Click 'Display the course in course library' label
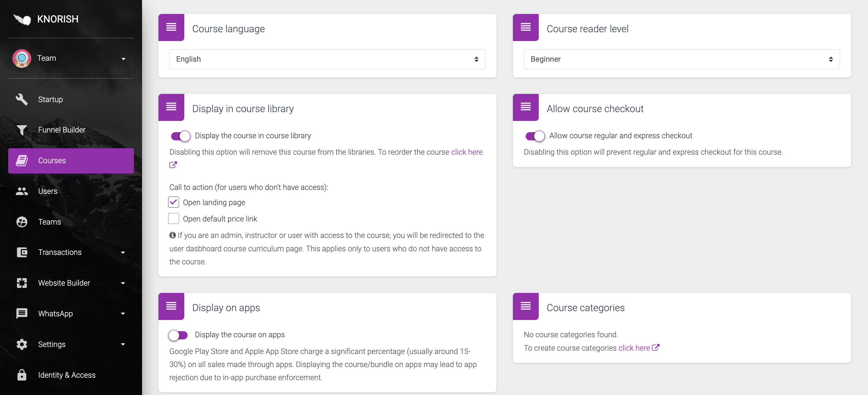Image resolution: width=868 pixels, height=395 pixels. point(253,136)
